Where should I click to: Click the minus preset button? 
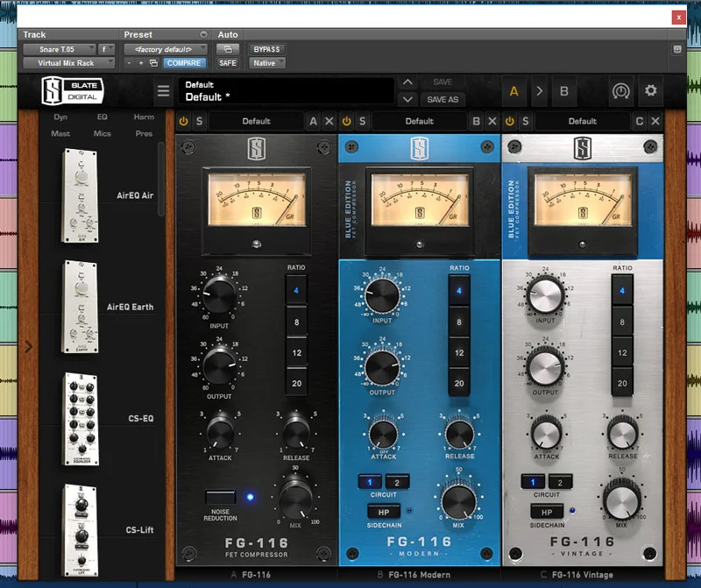129,63
